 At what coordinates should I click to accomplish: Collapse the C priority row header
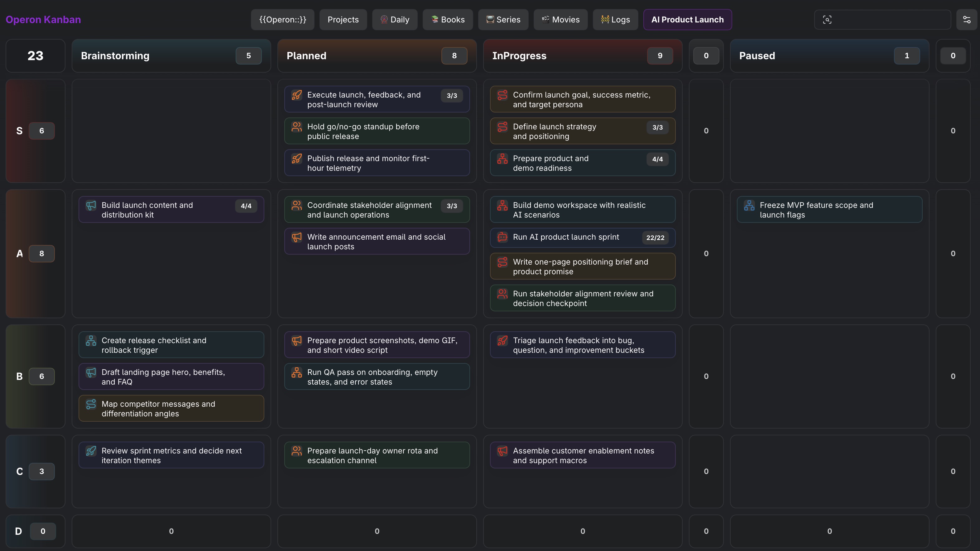[x=36, y=472]
